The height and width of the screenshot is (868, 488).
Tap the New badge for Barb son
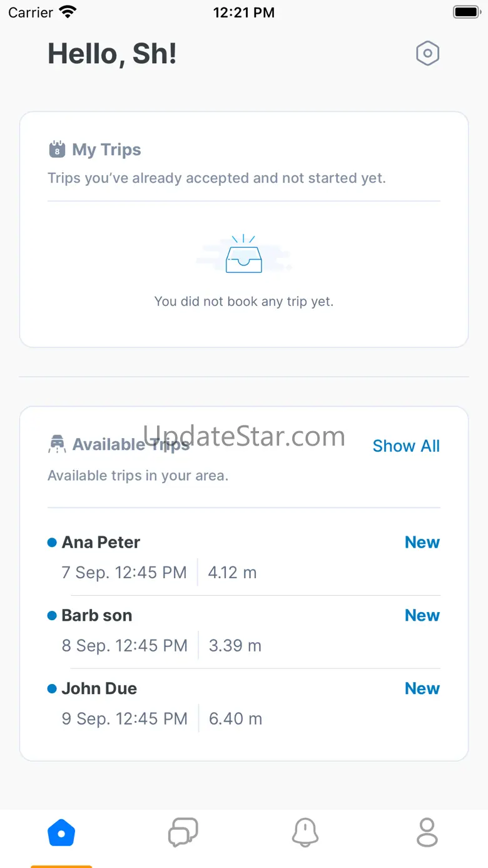(422, 615)
